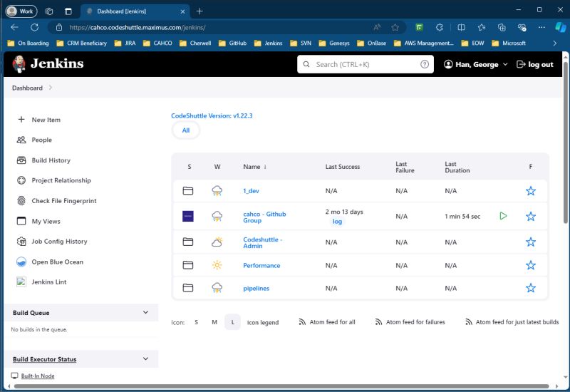
Task: Open Atom feed for all
Action: [x=327, y=322]
